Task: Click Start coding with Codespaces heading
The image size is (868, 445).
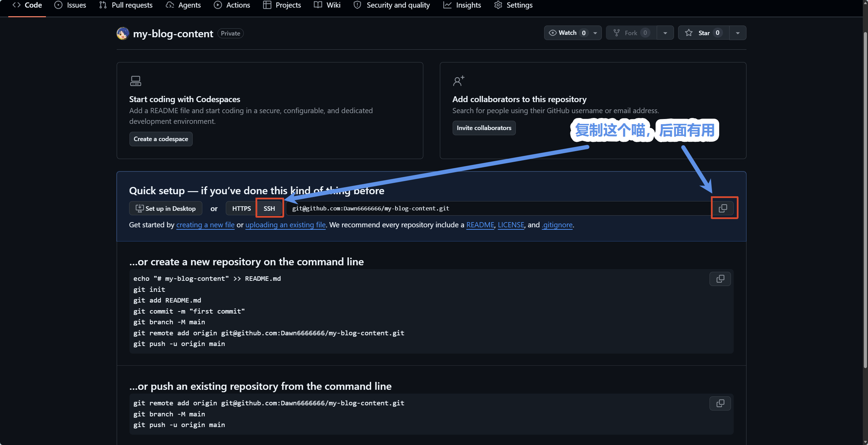Action: pos(185,99)
